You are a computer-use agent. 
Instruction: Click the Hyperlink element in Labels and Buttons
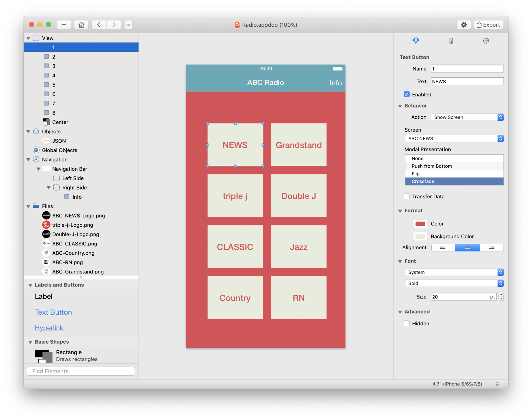[49, 328]
